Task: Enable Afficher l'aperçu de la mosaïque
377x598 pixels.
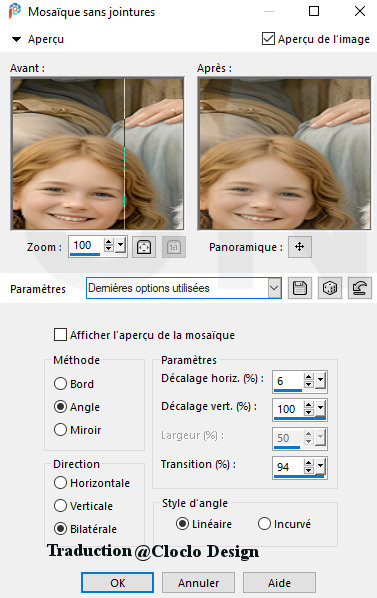Action: (60, 335)
